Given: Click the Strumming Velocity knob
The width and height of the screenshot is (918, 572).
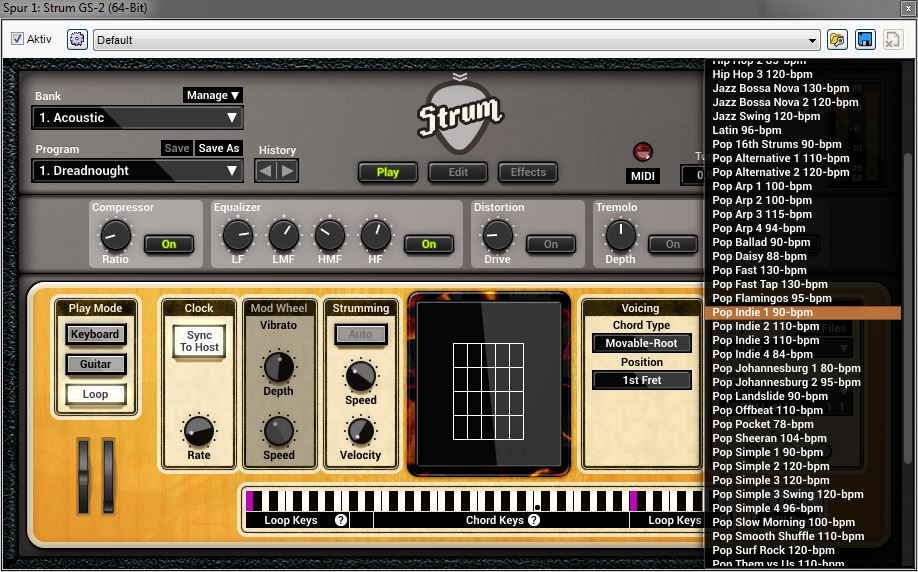Looking at the screenshot, I should click(x=361, y=431).
